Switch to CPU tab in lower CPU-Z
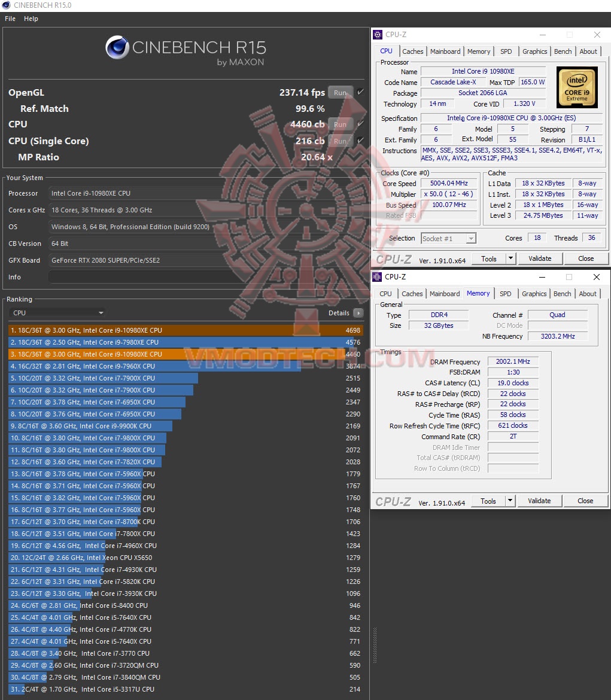The width and height of the screenshot is (611, 700). pos(385,294)
